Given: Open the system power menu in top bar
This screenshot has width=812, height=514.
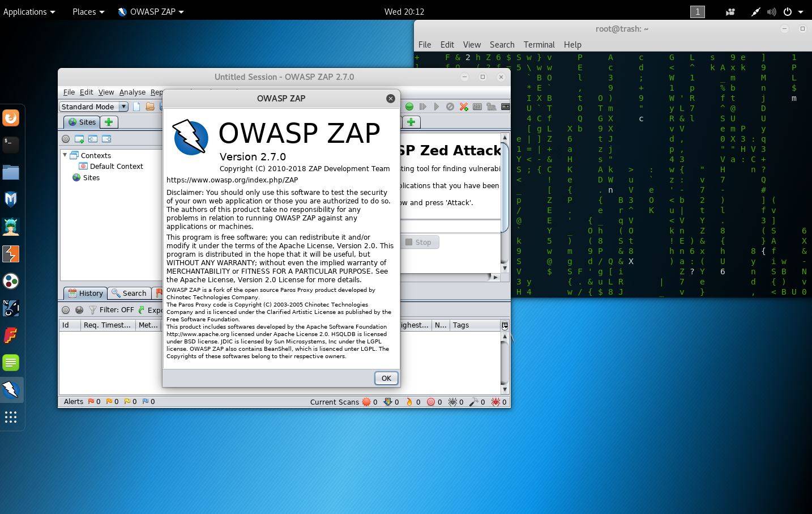Looking at the screenshot, I should click(x=792, y=11).
